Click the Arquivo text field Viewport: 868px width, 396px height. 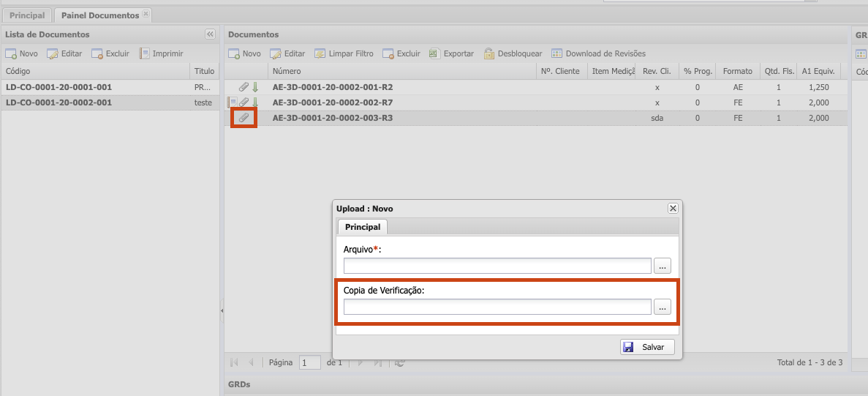[497, 266]
